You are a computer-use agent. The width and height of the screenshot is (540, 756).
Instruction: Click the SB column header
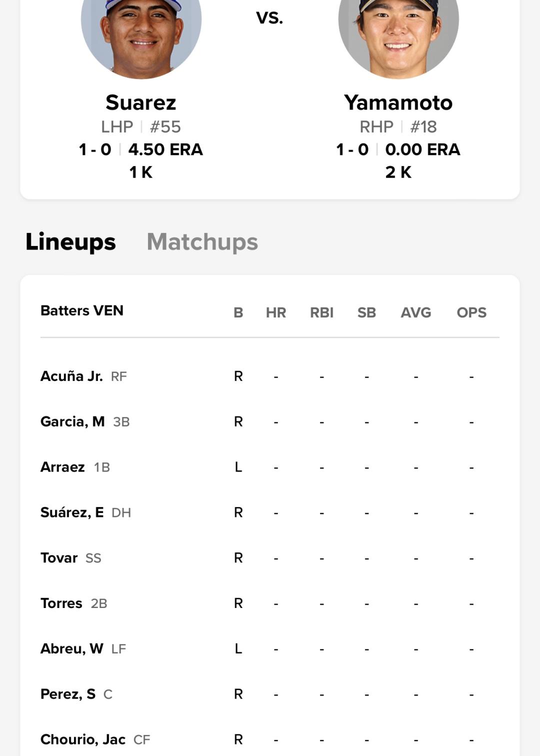pyautogui.click(x=366, y=312)
